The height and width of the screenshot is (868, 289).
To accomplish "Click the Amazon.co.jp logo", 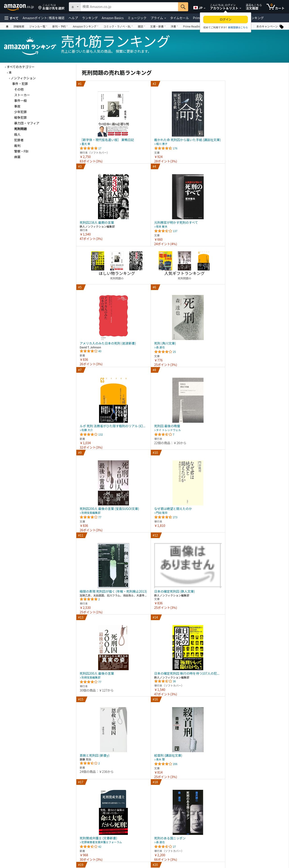I will [x=19, y=7].
